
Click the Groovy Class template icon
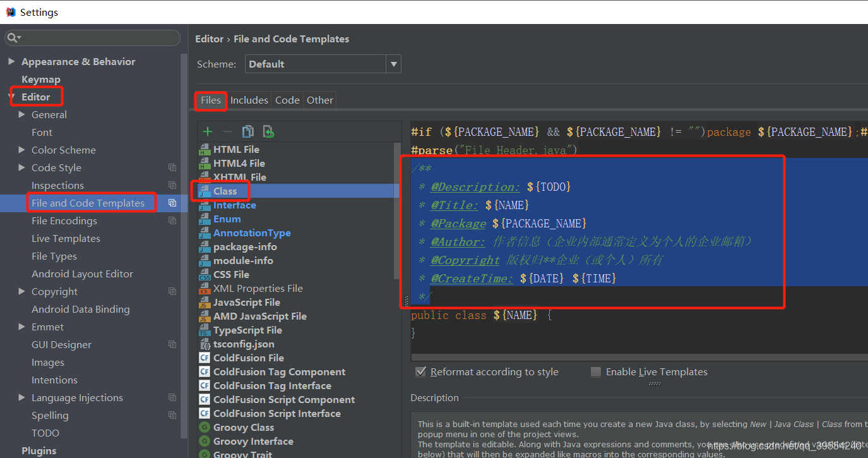[x=205, y=428]
